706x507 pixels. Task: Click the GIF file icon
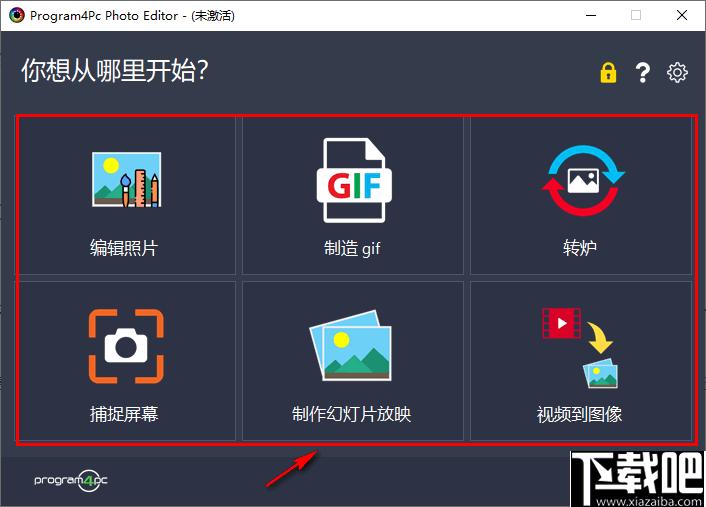(x=354, y=180)
